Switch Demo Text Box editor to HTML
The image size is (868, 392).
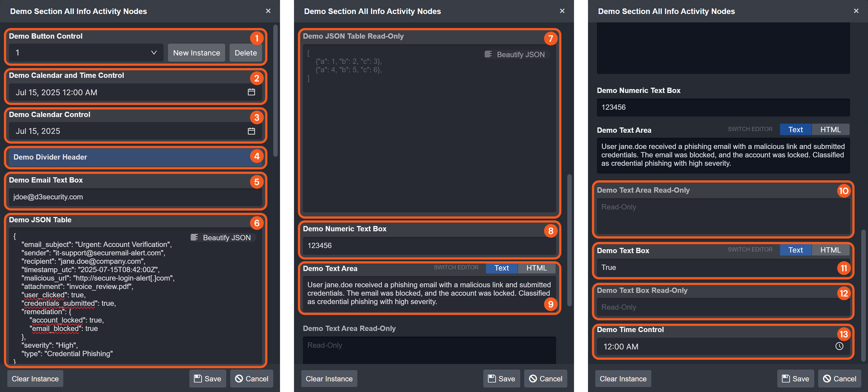[x=830, y=250]
